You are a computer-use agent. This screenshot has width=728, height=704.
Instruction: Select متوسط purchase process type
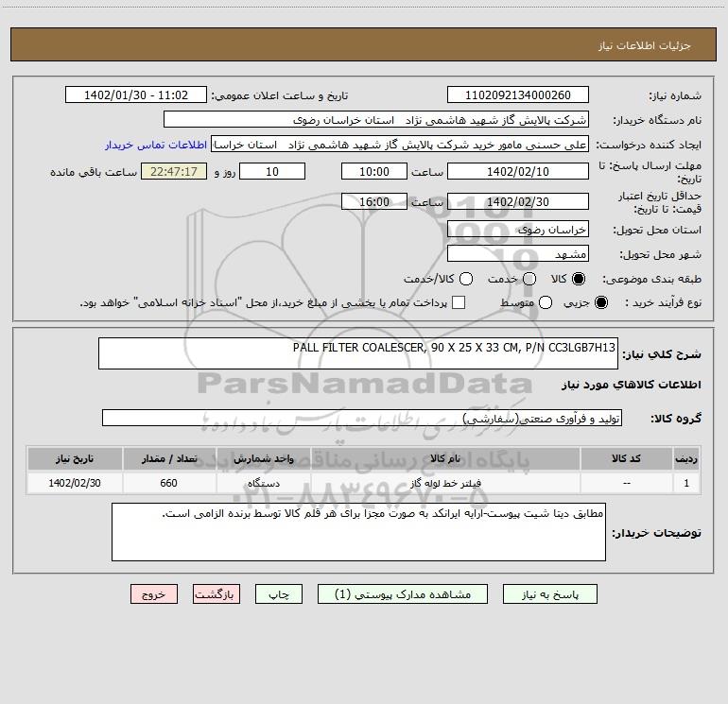click(529, 303)
